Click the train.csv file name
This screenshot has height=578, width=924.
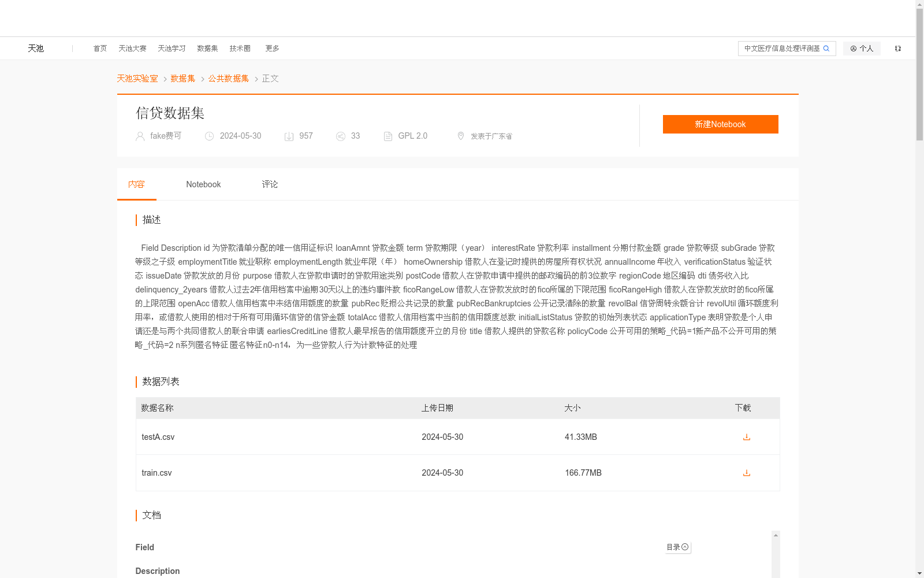click(157, 473)
